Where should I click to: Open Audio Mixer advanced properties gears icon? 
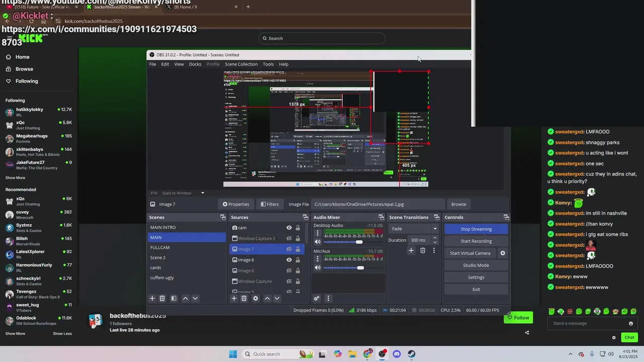(x=316, y=298)
